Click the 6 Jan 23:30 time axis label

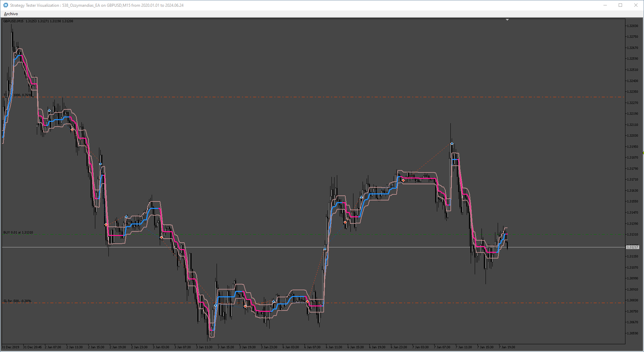click(x=399, y=347)
